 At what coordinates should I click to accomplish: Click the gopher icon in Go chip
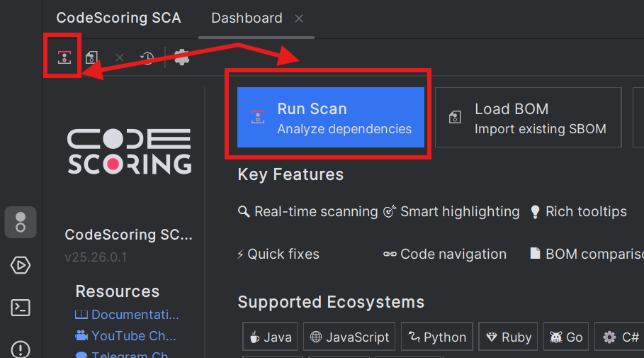pyautogui.click(x=556, y=337)
